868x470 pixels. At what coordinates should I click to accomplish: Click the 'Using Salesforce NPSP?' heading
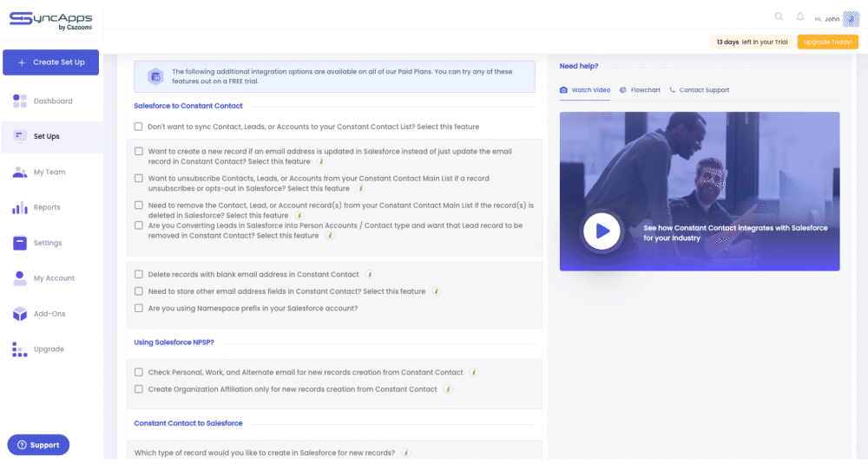pos(174,343)
